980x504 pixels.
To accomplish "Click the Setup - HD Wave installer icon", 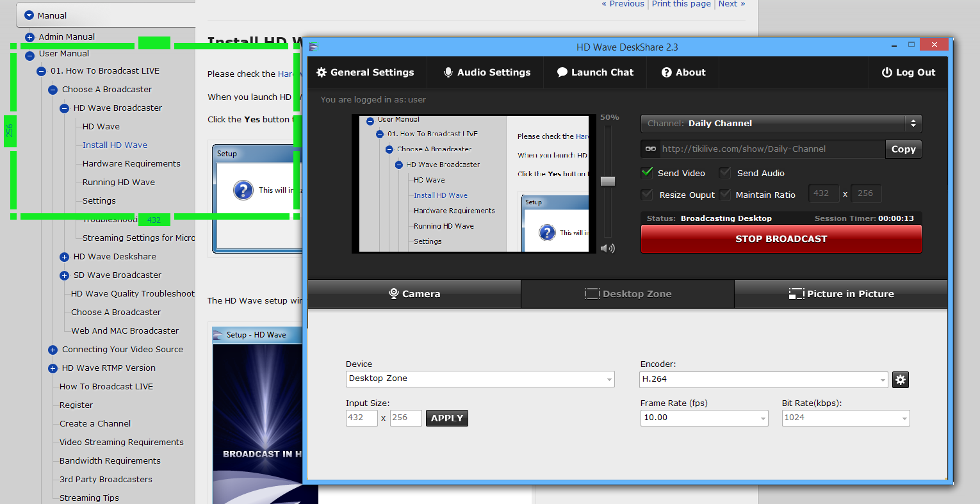I will 218,334.
